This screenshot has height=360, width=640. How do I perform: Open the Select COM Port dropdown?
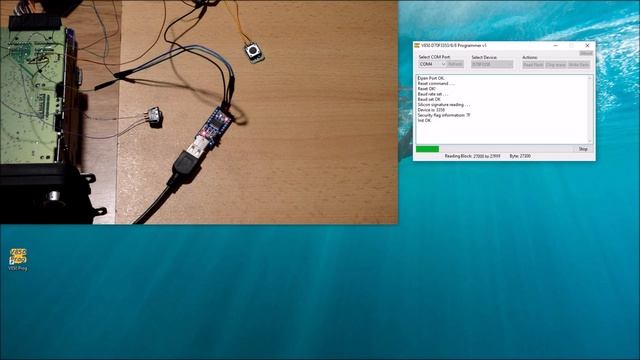432,64
